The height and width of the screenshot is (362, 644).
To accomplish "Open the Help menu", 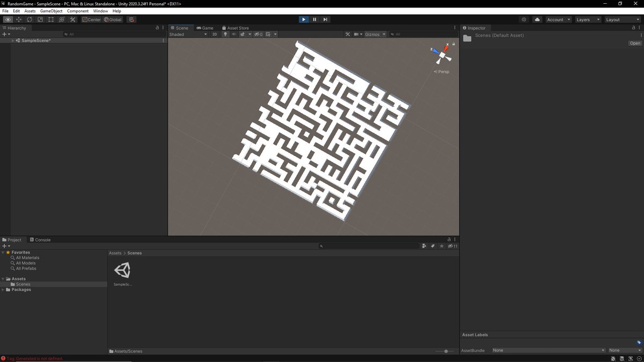I will [x=117, y=11].
